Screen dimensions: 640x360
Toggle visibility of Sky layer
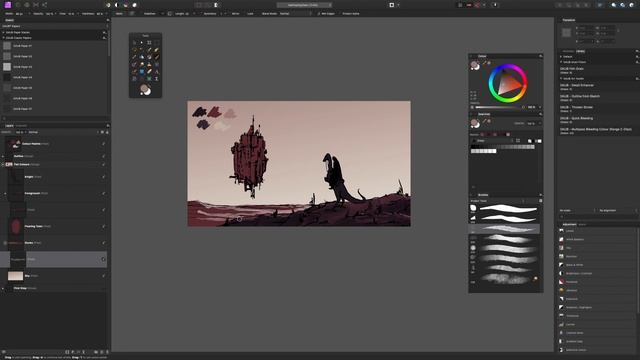(103, 276)
